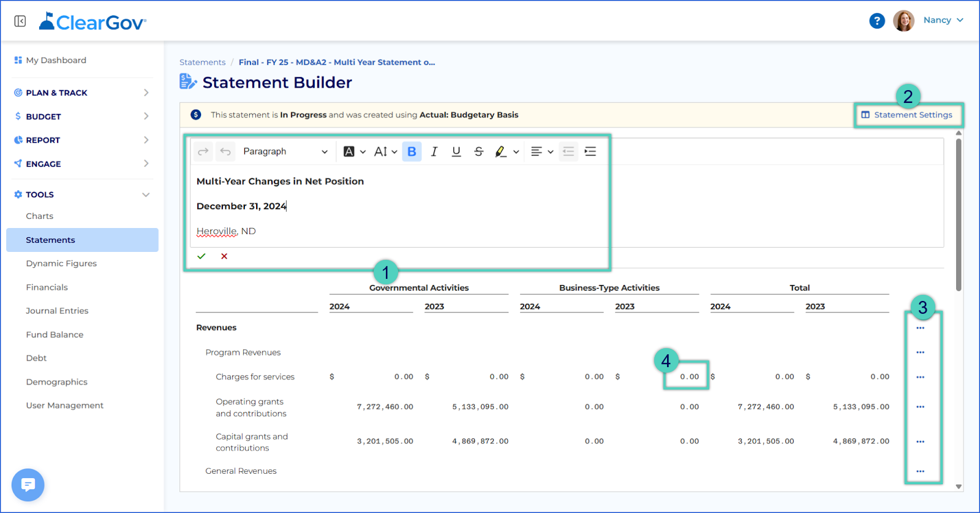This screenshot has width=980, height=513.
Task: Toggle strikethrough formatting
Action: coord(479,151)
